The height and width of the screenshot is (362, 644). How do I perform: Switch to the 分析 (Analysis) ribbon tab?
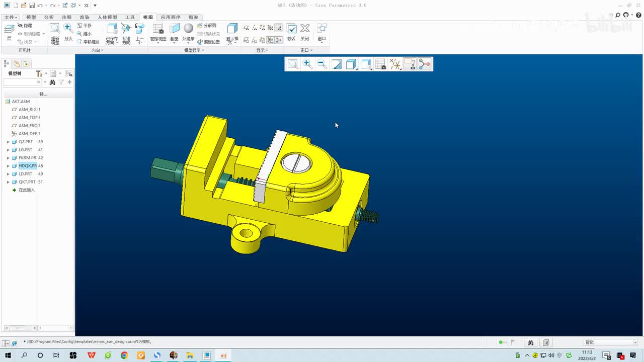pyautogui.click(x=49, y=17)
